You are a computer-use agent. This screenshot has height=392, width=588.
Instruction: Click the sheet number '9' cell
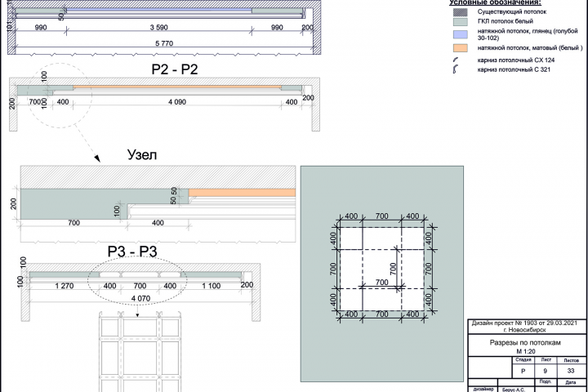click(546, 371)
